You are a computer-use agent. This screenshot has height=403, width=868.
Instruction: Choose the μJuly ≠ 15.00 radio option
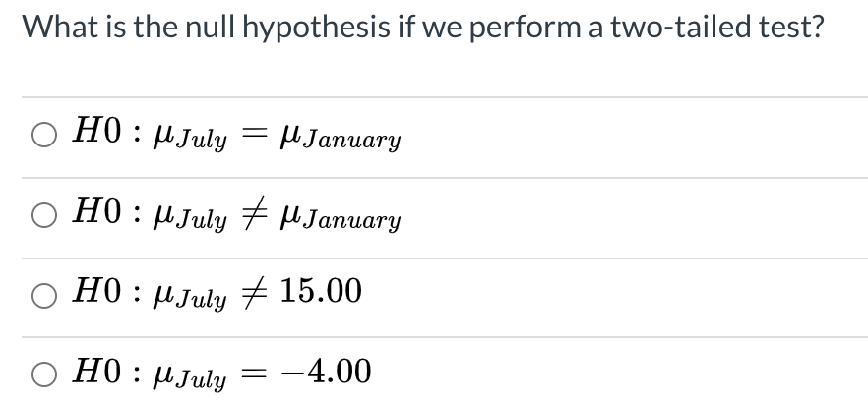[43, 295]
